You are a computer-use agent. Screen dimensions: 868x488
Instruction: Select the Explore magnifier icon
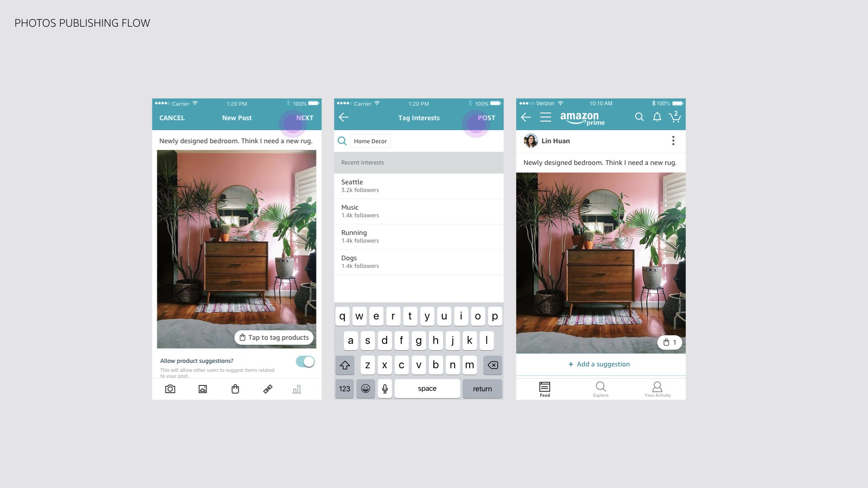tap(600, 387)
